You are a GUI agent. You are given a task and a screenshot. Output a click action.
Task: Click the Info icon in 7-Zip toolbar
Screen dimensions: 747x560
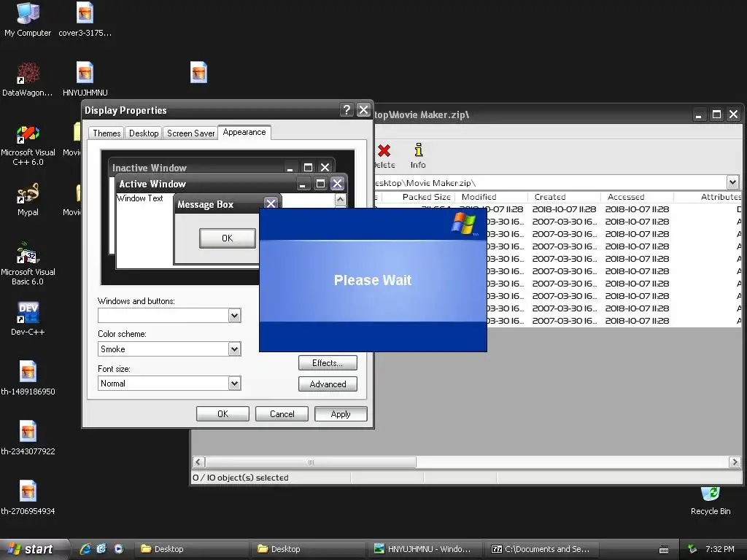tap(418, 156)
